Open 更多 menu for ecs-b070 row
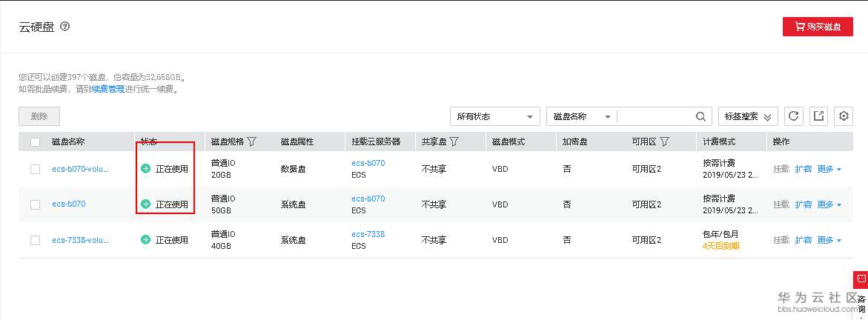The image size is (868, 320). coord(829,204)
